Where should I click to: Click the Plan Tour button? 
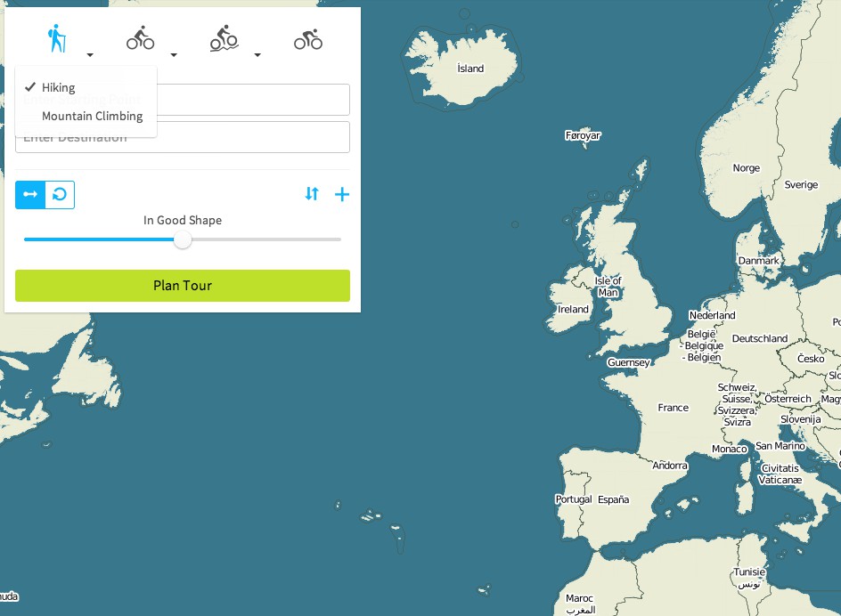(183, 286)
